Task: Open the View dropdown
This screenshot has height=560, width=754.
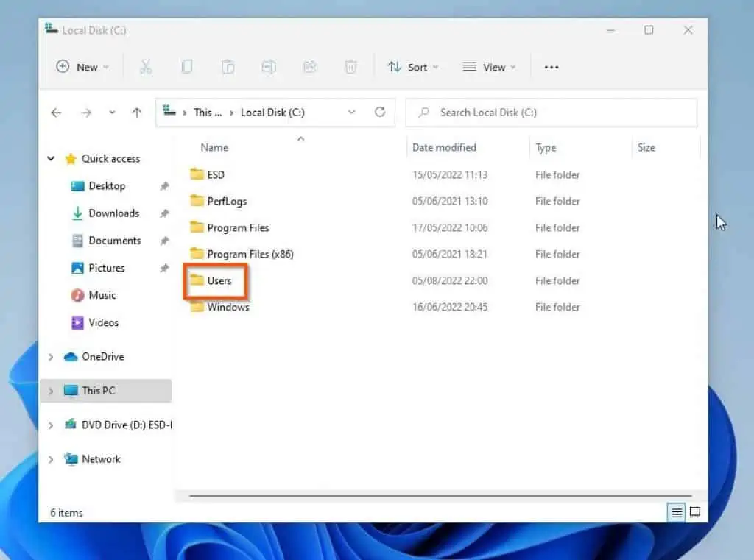Action: point(489,67)
